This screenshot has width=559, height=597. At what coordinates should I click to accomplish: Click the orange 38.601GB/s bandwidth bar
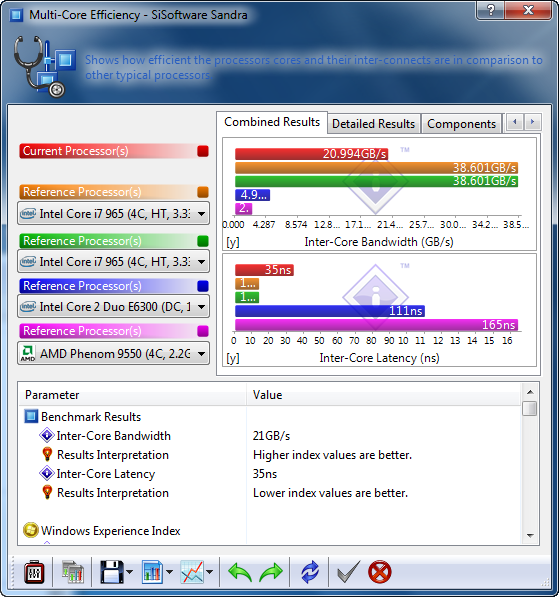tap(377, 168)
